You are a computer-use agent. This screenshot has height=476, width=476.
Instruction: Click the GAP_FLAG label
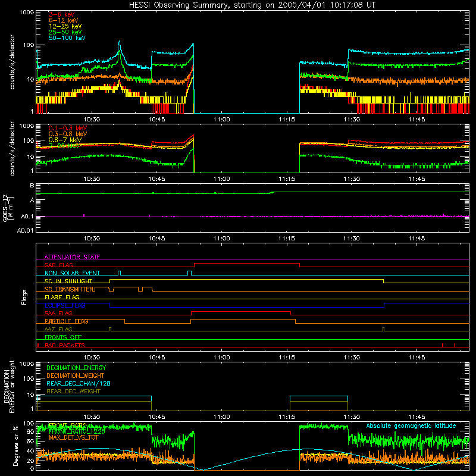coord(58,265)
